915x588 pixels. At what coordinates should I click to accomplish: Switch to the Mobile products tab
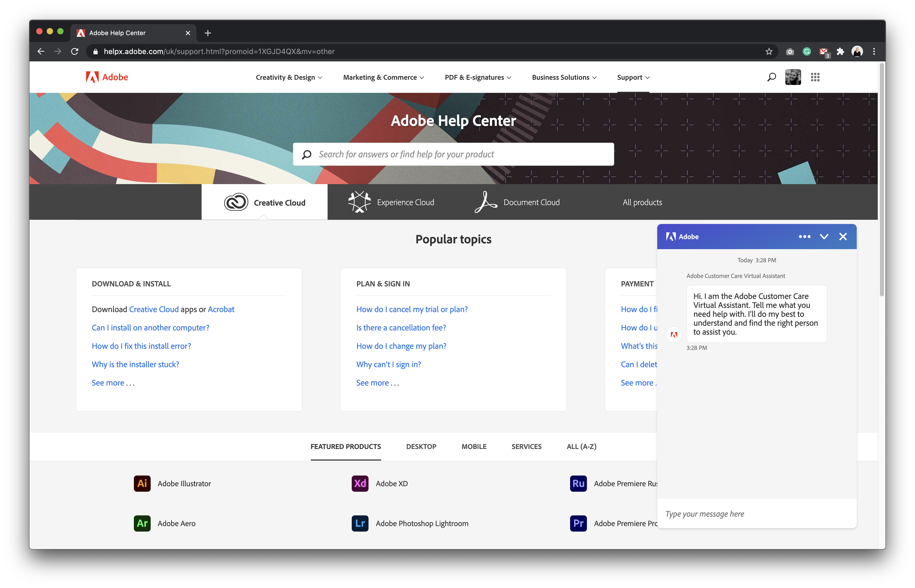[474, 446]
